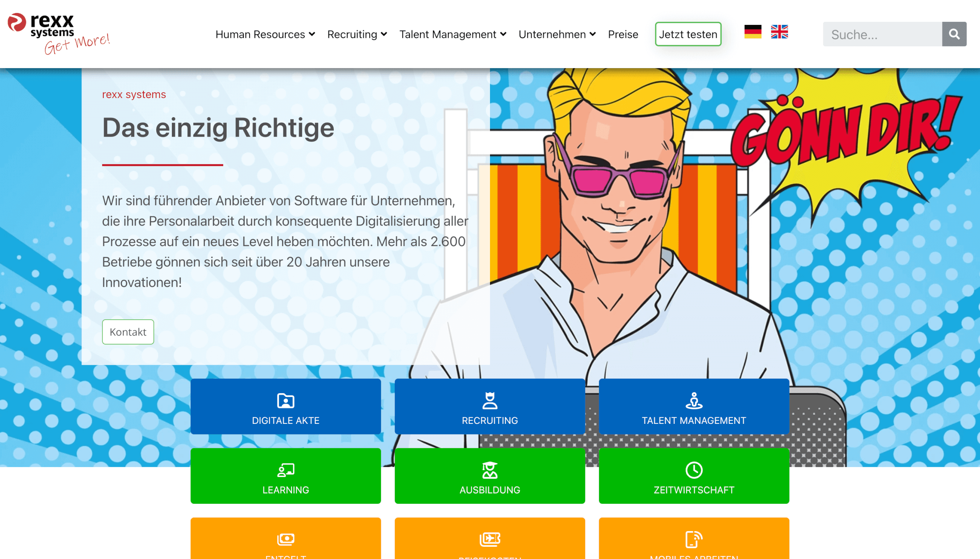Viewport: 980px width, 559px height.
Task: Click the Mobiles Arbeiten phone icon
Action: click(694, 539)
